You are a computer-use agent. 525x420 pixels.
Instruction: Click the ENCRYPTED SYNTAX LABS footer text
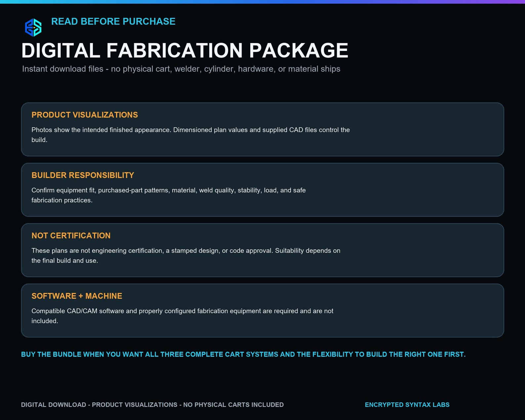(x=407, y=405)
